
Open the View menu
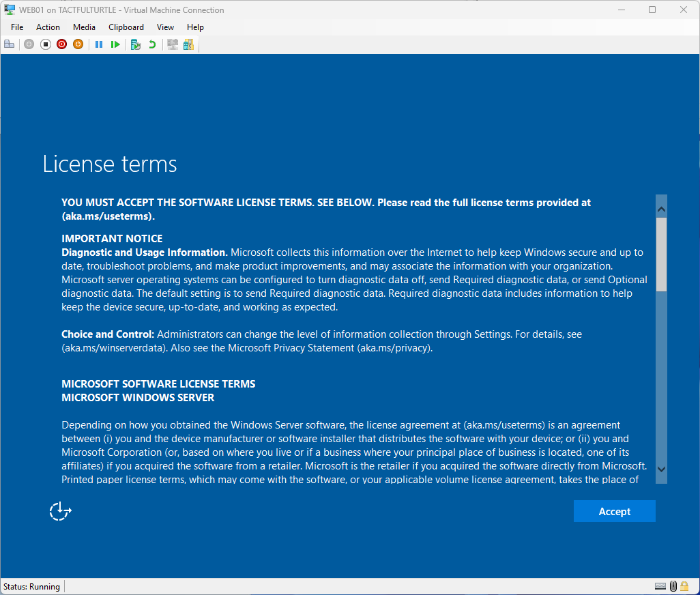tap(165, 27)
